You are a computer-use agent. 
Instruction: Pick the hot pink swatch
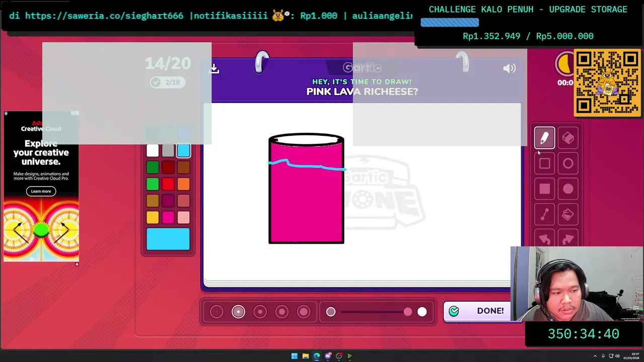point(168,217)
